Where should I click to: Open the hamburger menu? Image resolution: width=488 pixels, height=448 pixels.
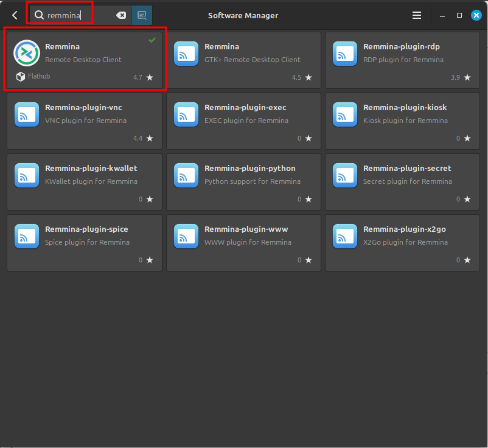(x=416, y=15)
